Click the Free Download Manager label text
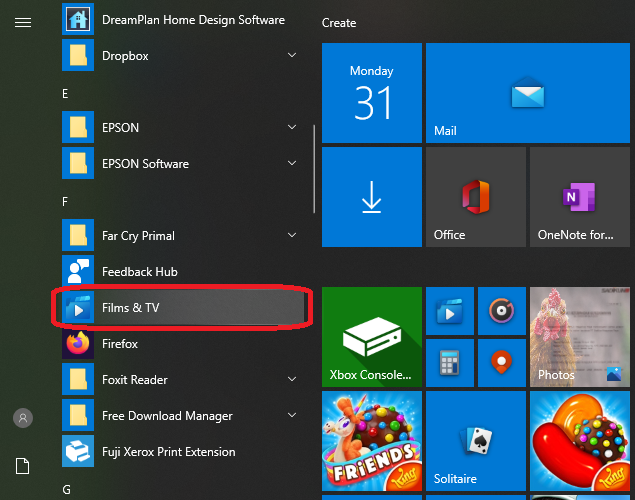Viewport: 635px width, 500px height. (x=167, y=416)
